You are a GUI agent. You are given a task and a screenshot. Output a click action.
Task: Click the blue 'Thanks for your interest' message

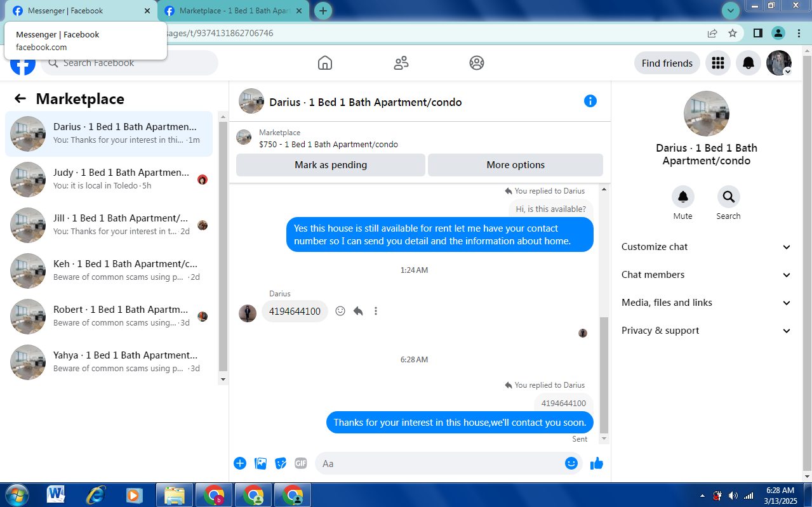coord(460,423)
